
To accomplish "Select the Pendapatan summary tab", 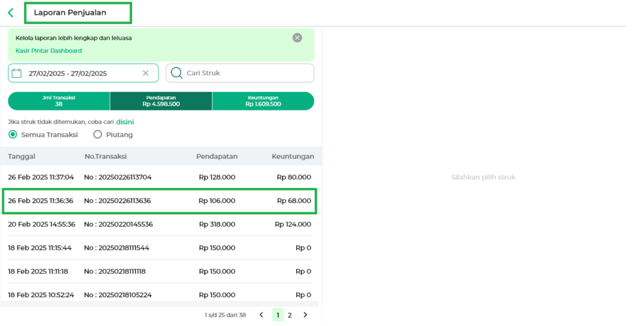I will click(161, 101).
